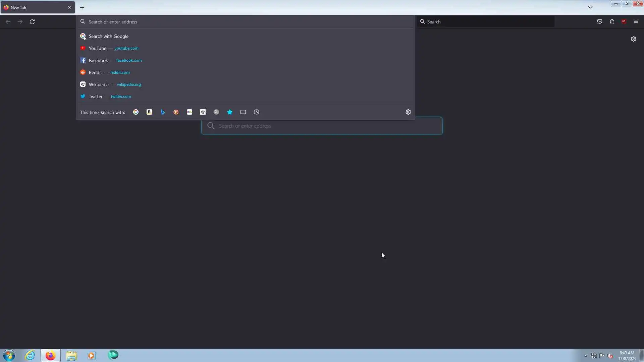Image resolution: width=644 pixels, height=362 pixels.
Task: Show hidden system tray icons arrow
Action: [586, 356]
